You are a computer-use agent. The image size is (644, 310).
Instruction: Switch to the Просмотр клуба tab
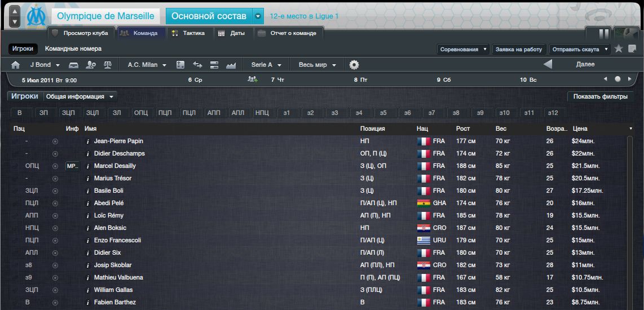pos(80,33)
